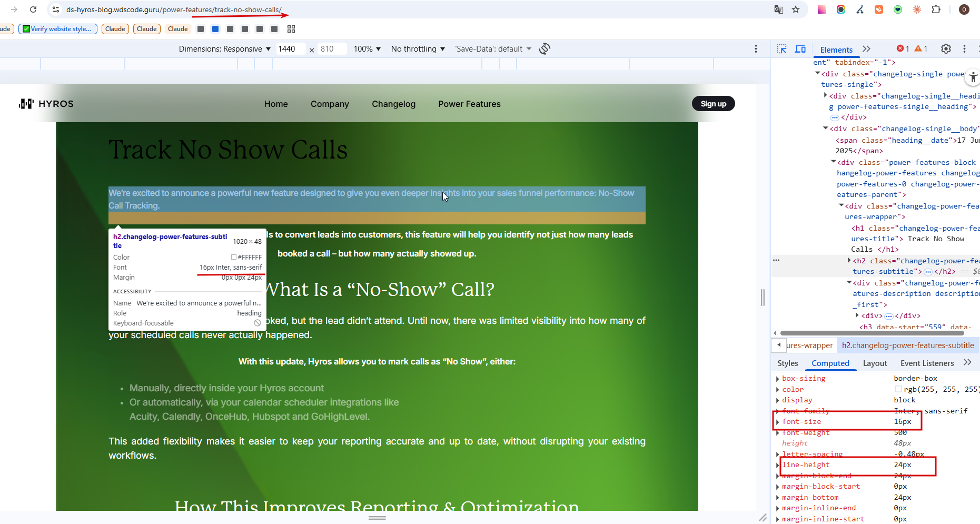Click the viewport width field showing 1440
Image resolution: width=980 pixels, height=524 pixels.
[291, 49]
